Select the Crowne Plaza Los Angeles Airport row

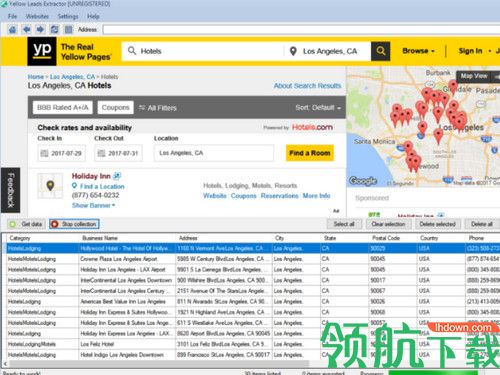click(253, 259)
